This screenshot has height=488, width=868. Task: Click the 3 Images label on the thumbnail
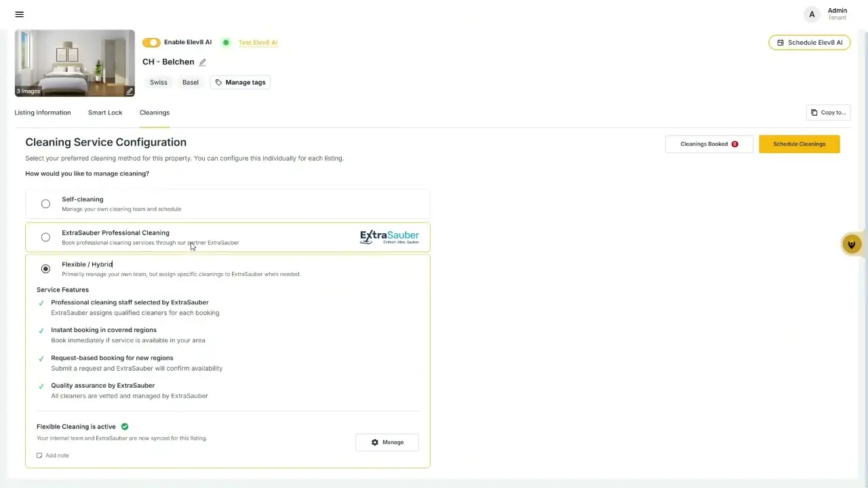28,91
